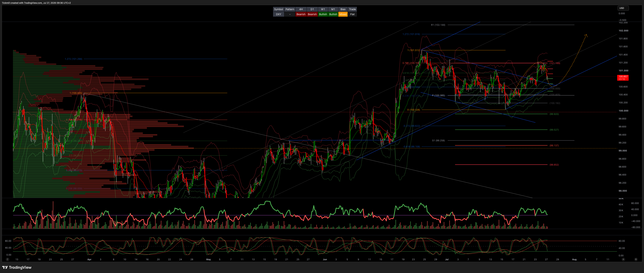Click the (100.192) level label

pos(555,103)
